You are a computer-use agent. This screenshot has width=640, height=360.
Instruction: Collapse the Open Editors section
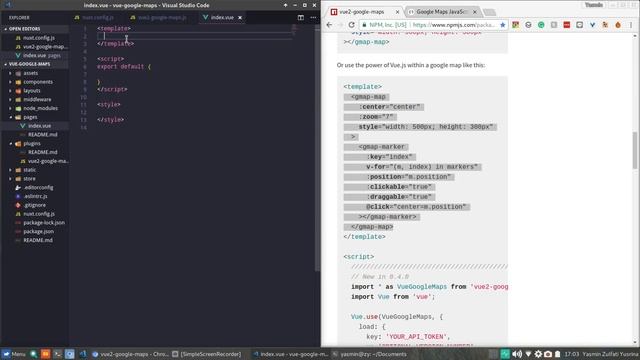point(24,29)
